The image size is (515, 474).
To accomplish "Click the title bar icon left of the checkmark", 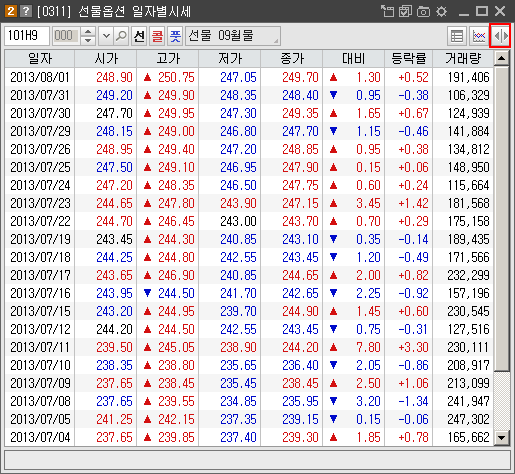I will [387, 12].
